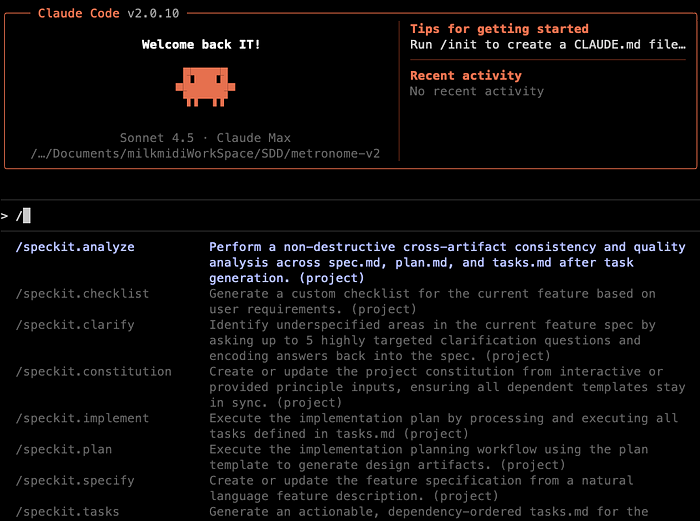The image size is (700, 521).
Task: Click the prompt input field after the slash
Action: point(28,215)
